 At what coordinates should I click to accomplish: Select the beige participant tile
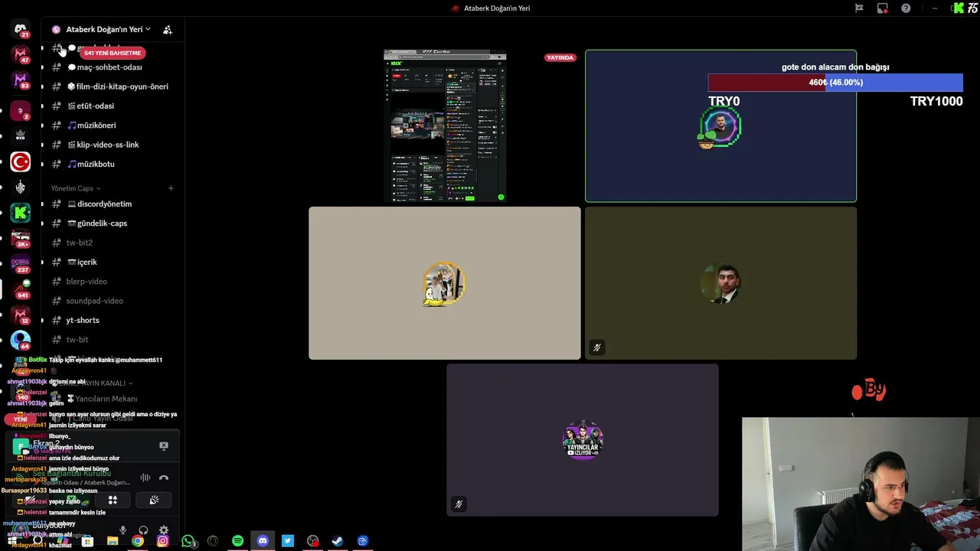[x=445, y=283]
